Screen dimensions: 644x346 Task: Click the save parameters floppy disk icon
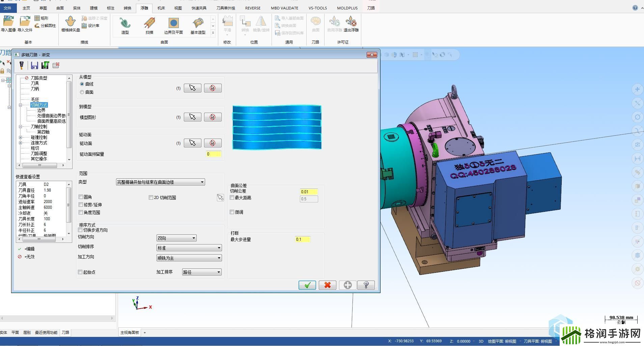34,65
